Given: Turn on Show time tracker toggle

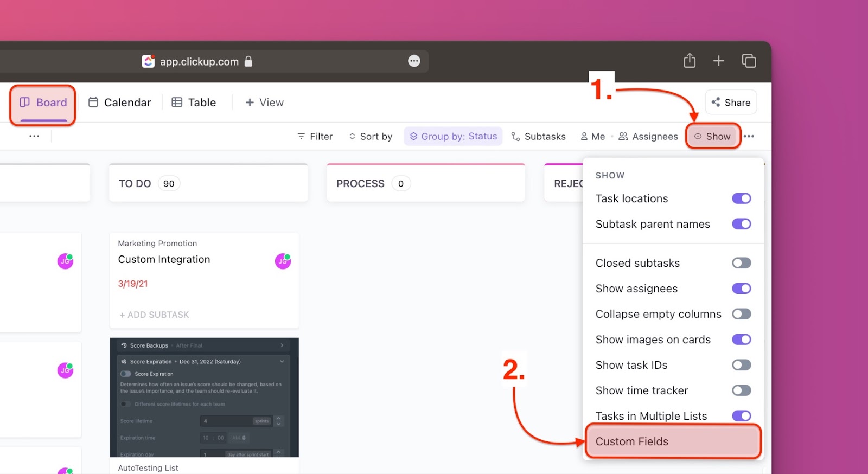Looking at the screenshot, I should 741,390.
